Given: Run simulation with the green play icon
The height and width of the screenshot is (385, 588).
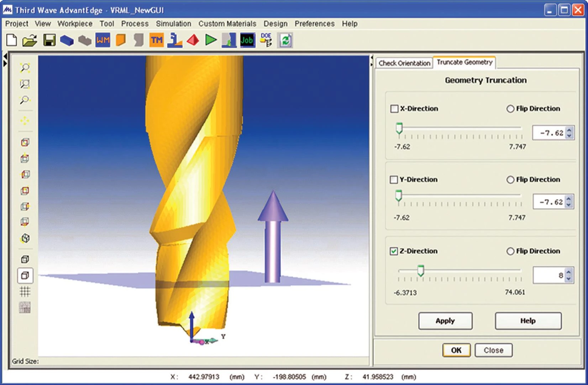Looking at the screenshot, I should 211,40.
